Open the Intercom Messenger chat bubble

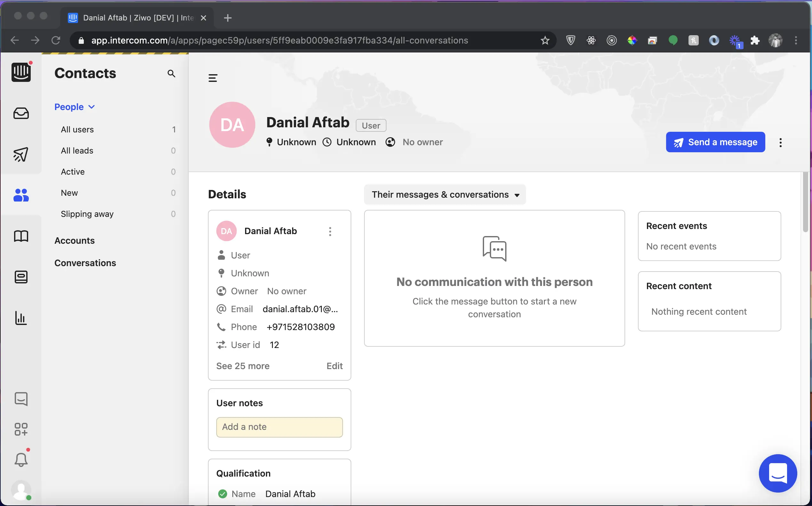(778, 473)
